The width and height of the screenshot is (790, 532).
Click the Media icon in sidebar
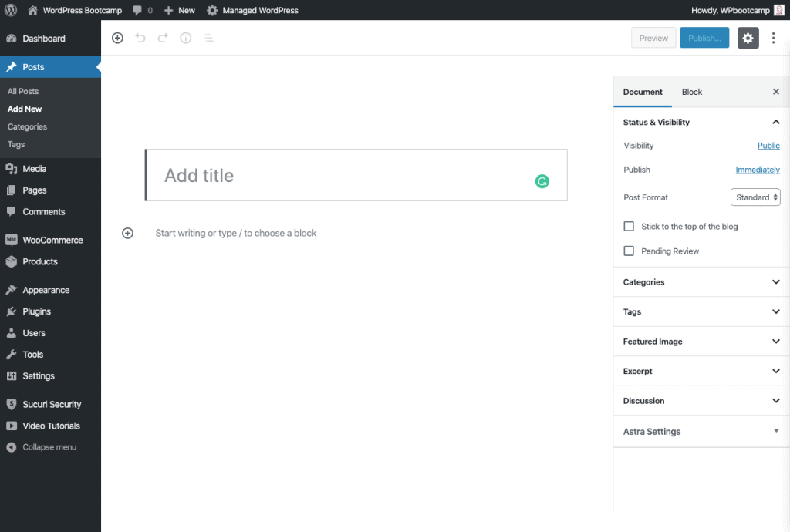tap(11, 169)
